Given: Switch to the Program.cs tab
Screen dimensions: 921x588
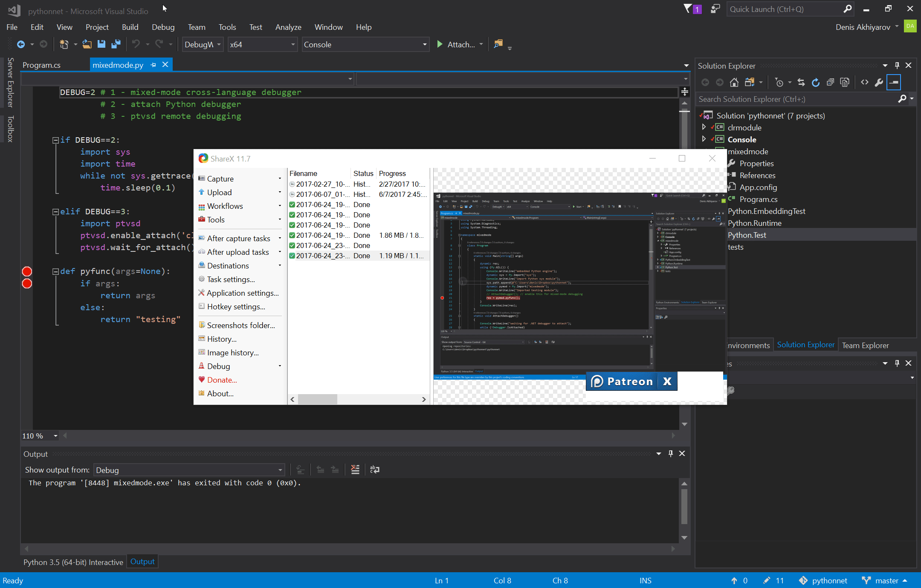Looking at the screenshot, I should pos(41,65).
